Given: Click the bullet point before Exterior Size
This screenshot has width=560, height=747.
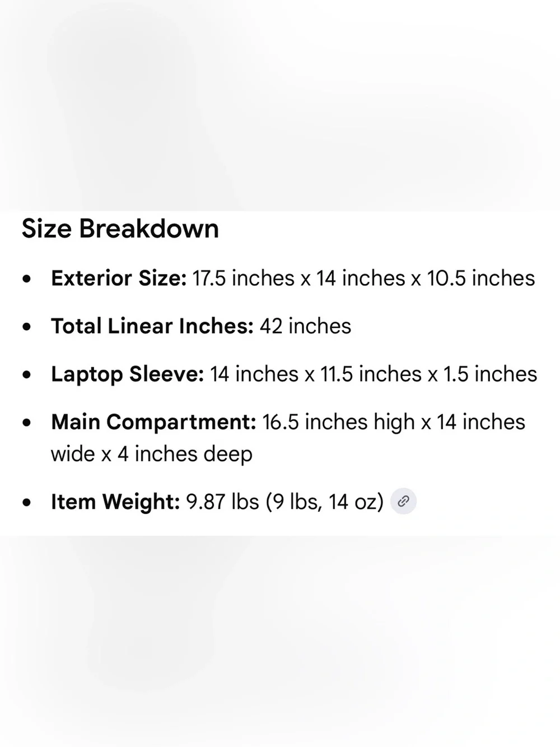Looking at the screenshot, I should (x=27, y=279).
